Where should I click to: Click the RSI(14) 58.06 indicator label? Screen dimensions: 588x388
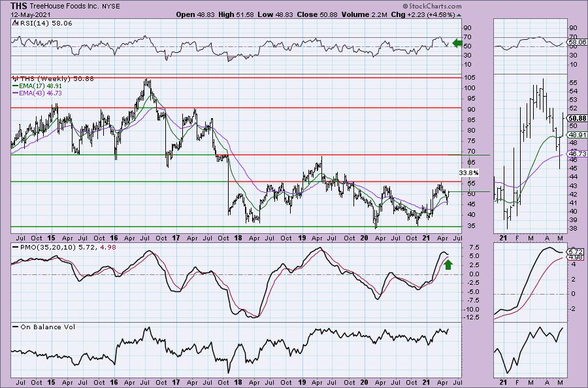point(45,24)
